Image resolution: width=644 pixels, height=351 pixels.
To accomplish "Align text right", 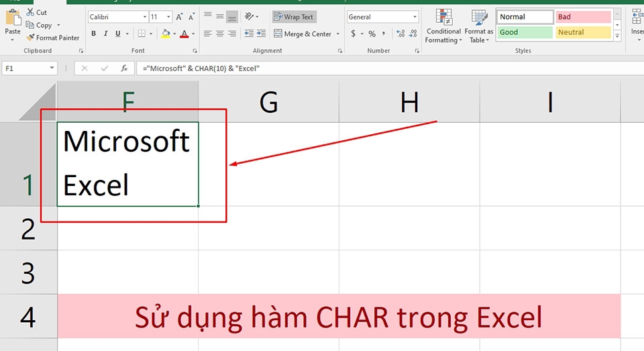I will (232, 34).
